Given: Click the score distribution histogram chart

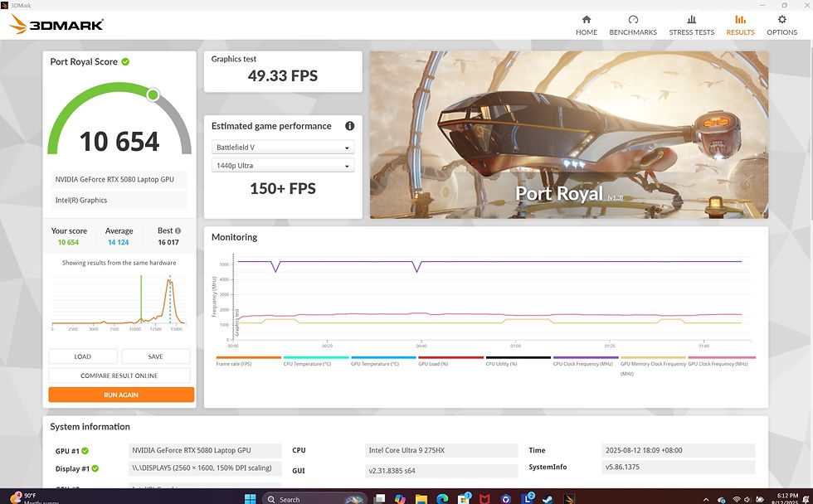Looking at the screenshot, I should (119, 302).
